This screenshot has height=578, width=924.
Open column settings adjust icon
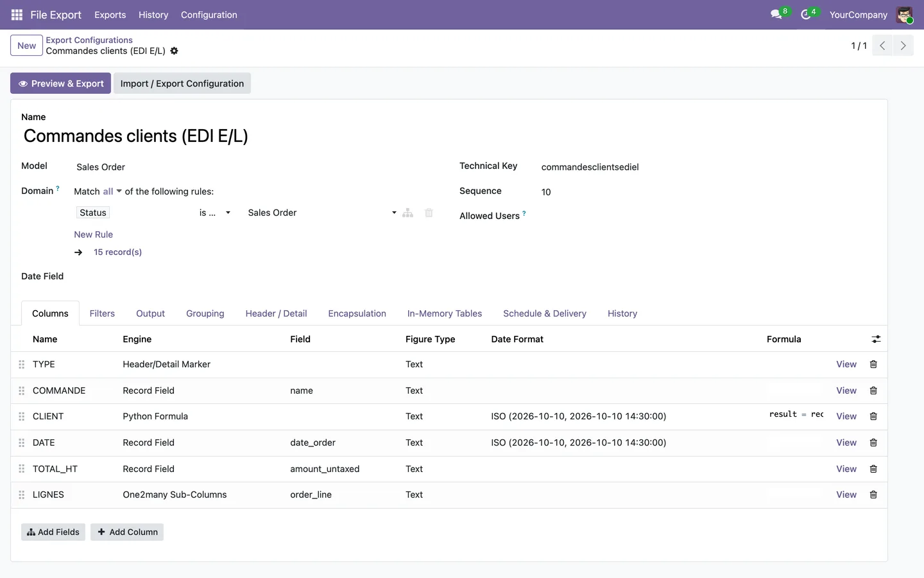876,339
